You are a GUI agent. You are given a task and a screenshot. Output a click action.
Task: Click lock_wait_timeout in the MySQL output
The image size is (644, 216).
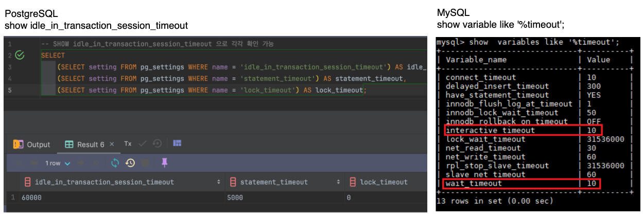point(485,139)
